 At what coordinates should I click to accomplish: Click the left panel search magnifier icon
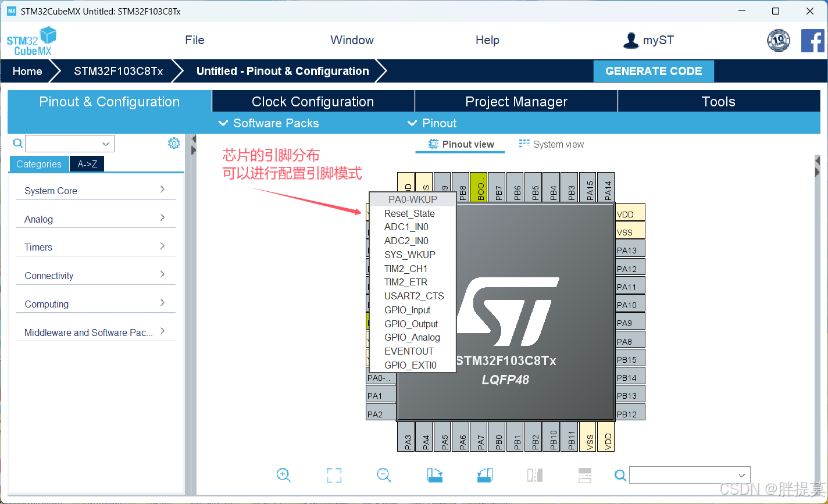[x=17, y=144]
